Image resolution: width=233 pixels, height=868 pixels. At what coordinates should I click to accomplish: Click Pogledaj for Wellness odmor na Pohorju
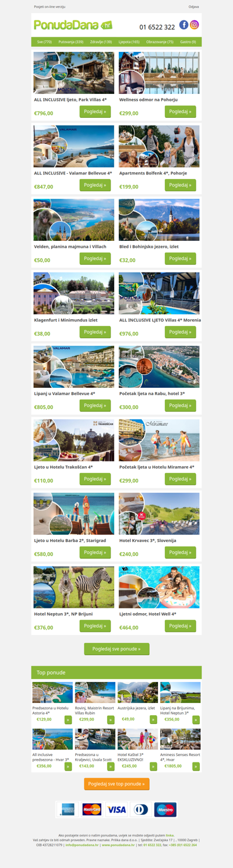tap(181, 111)
